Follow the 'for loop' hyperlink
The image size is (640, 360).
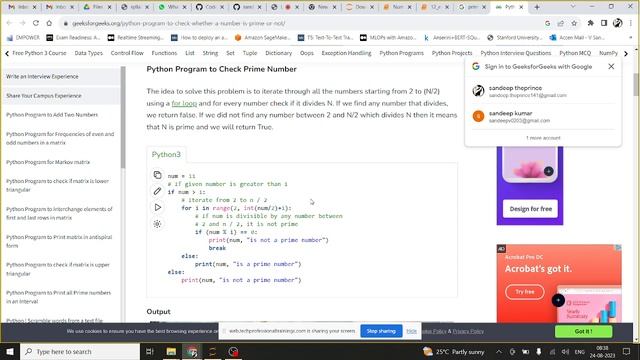click(x=184, y=103)
